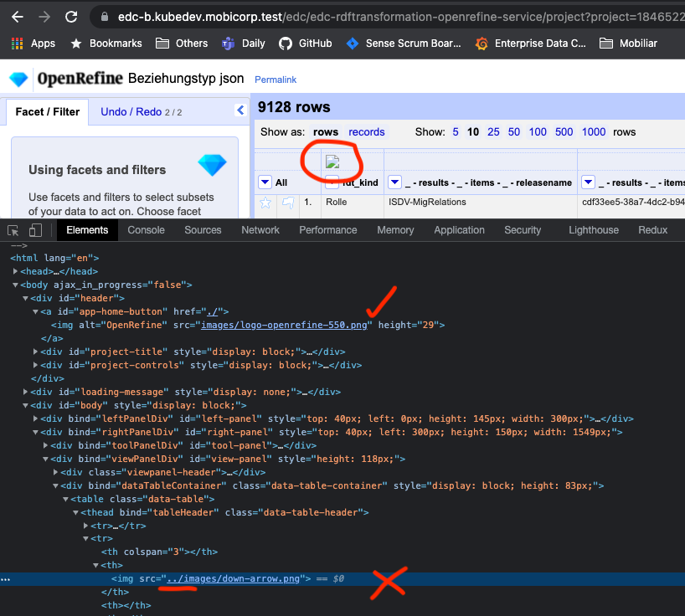685x616 pixels.
Task: Click the Beziehungstyp json project title
Action: 186,79
